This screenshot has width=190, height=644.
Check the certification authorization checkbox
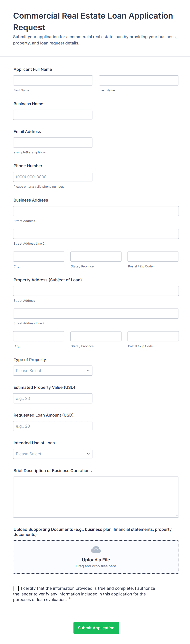click(16, 588)
